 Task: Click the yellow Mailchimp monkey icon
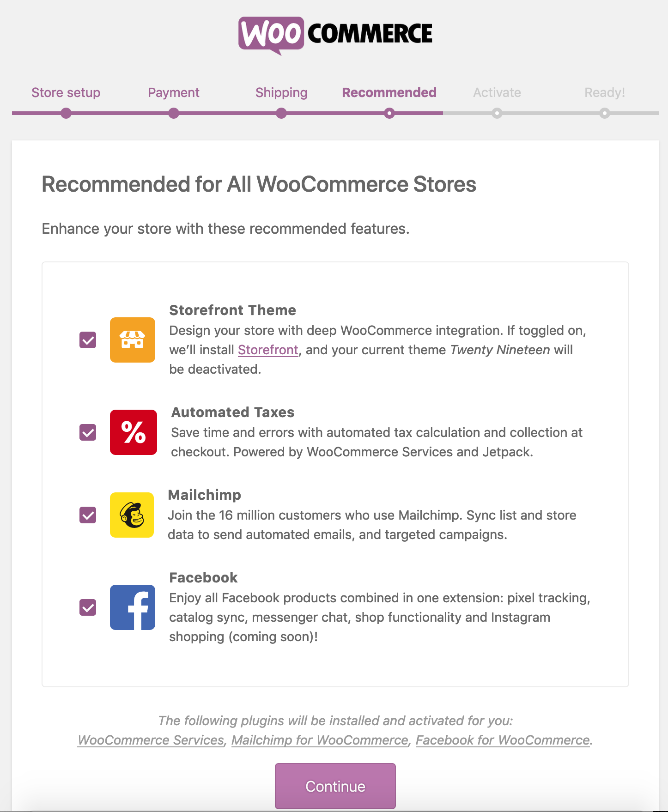tap(132, 515)
